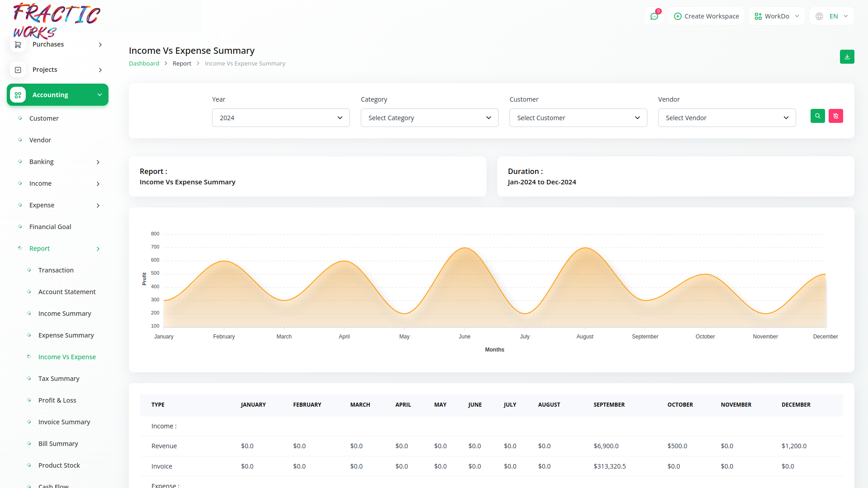
Task: Click the Purchases cart icon in sidebar
Action: (x=18, y=45)
